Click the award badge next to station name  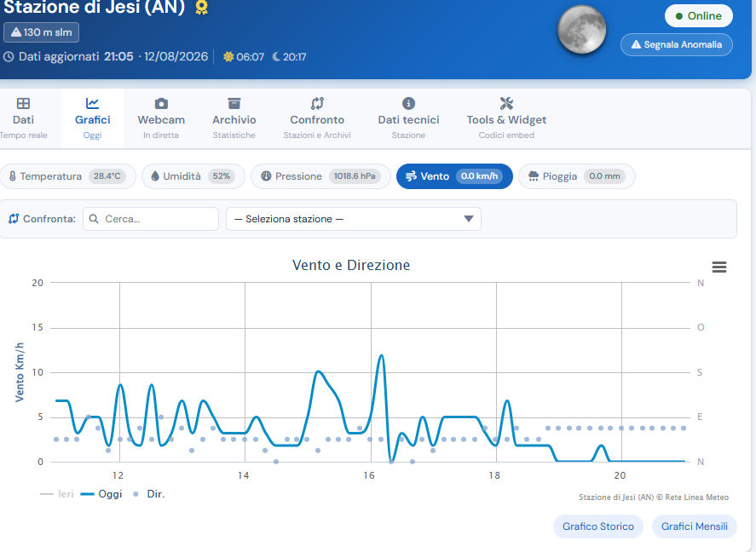pos(201,7)
